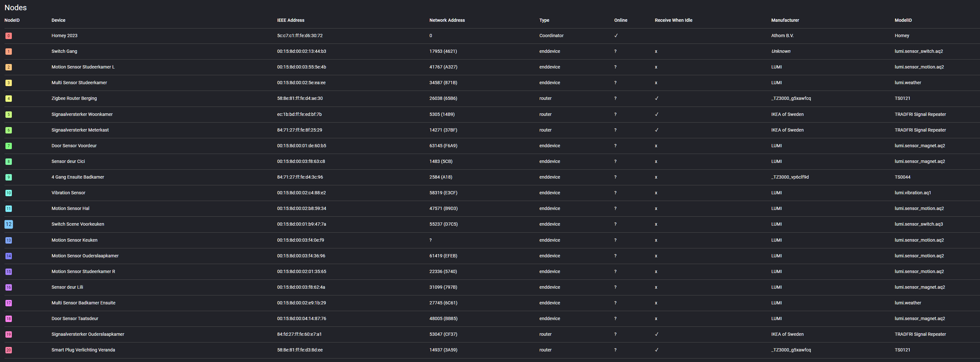Click the Network Address column header
The height and width of the screenshot is (362, 980).
[447, 20]
